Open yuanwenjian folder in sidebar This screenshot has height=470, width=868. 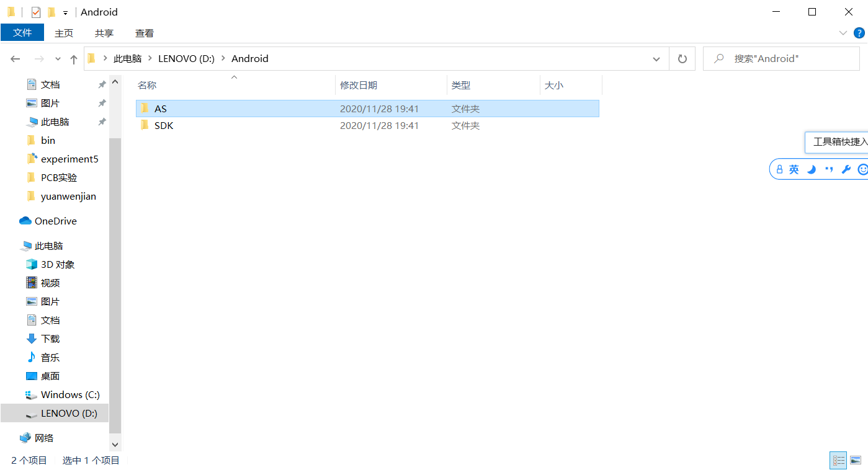(x=68, y=196)
